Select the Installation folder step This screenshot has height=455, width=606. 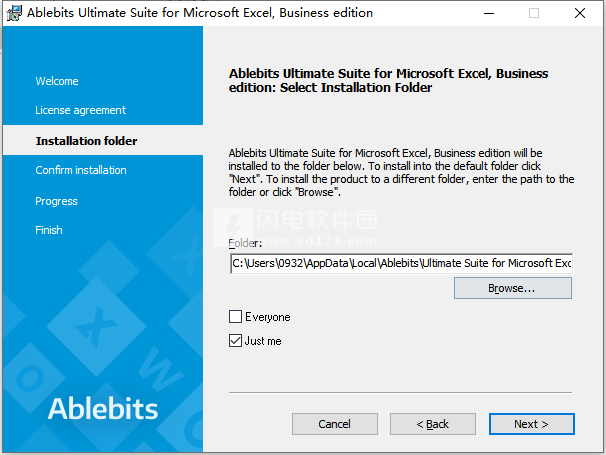[86, 141]
